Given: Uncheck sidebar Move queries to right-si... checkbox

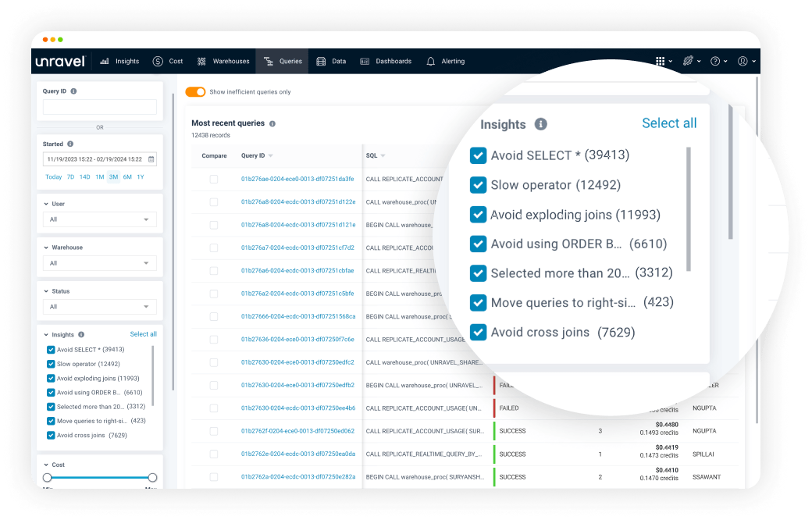Looking at the screenshot, I should [51, 421].
